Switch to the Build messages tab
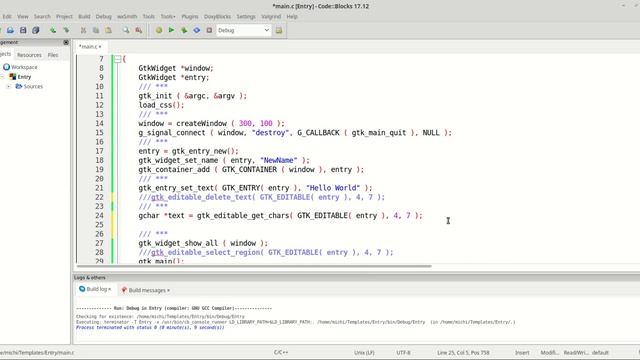640x360 pixels. point(145,290)
